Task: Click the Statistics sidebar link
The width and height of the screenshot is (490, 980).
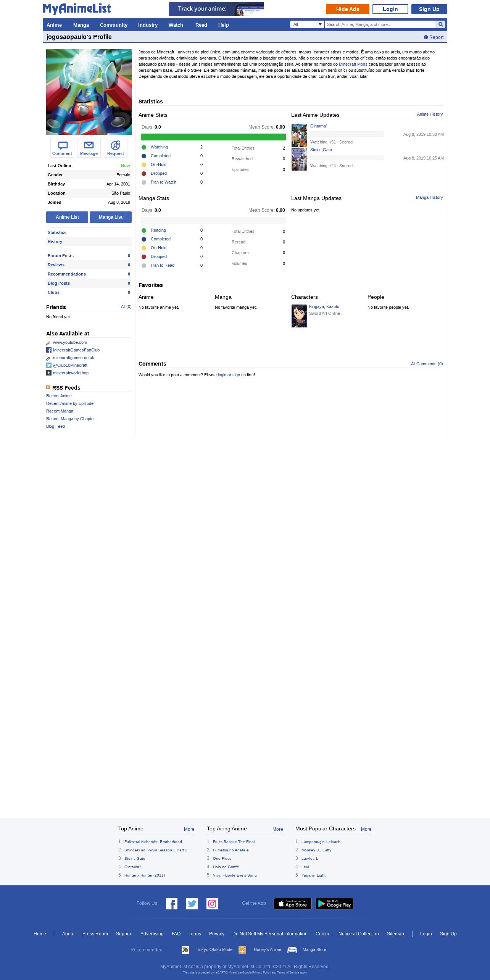Action: pos(57,232)
